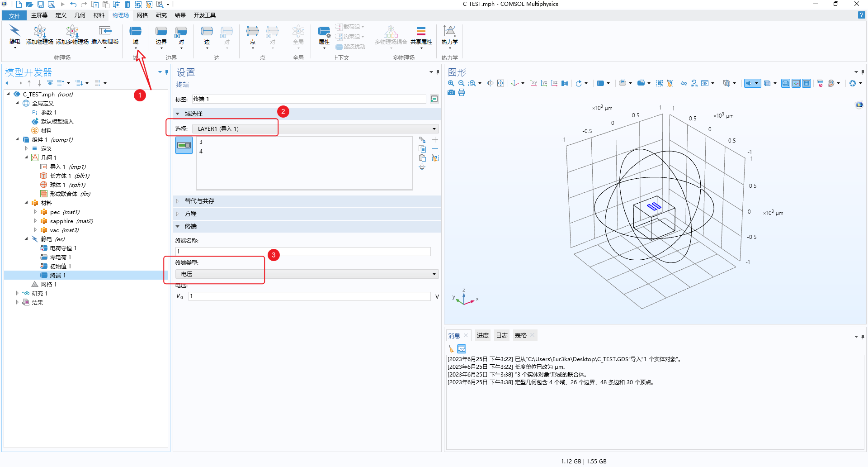Click the 添加物理场 atom icon
Screen dimensions: 868x467
pos(40,32)
